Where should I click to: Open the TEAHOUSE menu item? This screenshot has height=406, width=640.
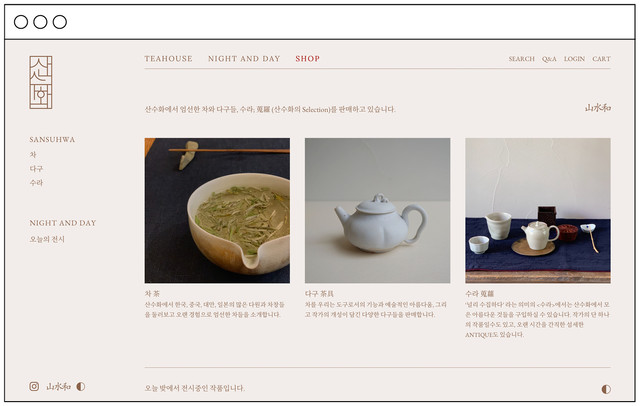(168, 59)
